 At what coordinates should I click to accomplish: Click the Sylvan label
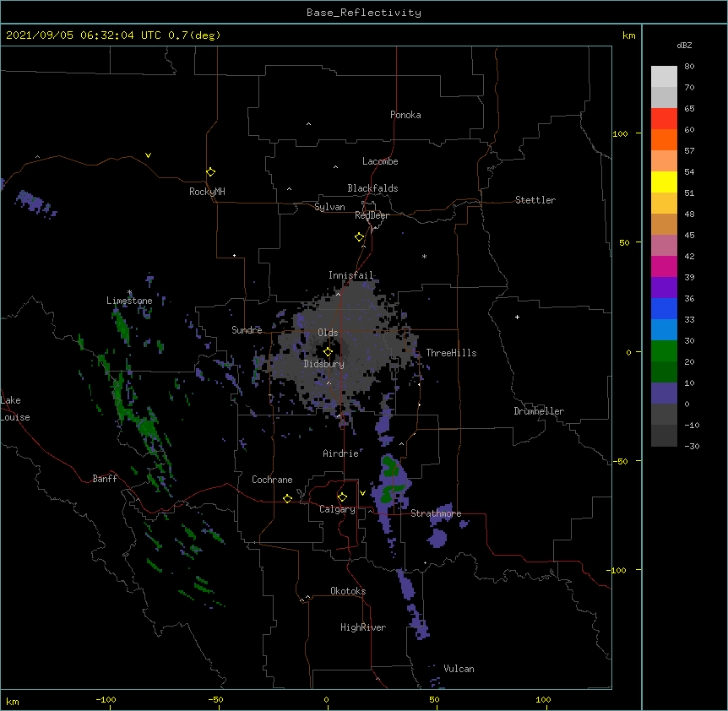click(329, 207)
